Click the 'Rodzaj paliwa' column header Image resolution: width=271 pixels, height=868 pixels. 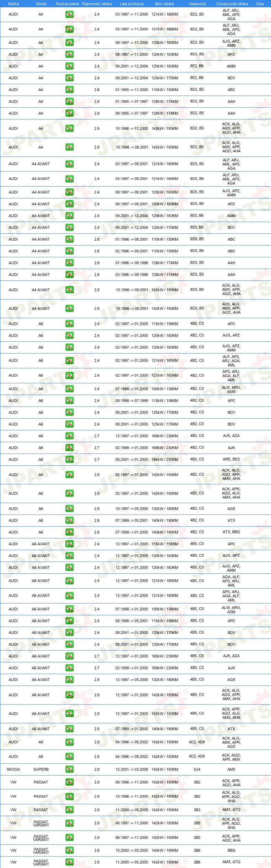click(67, 4)
